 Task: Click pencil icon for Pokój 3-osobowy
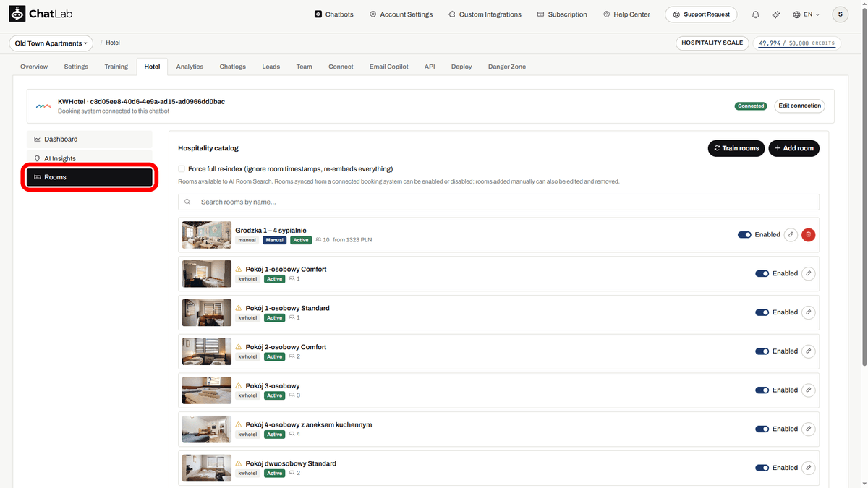click(x=809, y=390)
